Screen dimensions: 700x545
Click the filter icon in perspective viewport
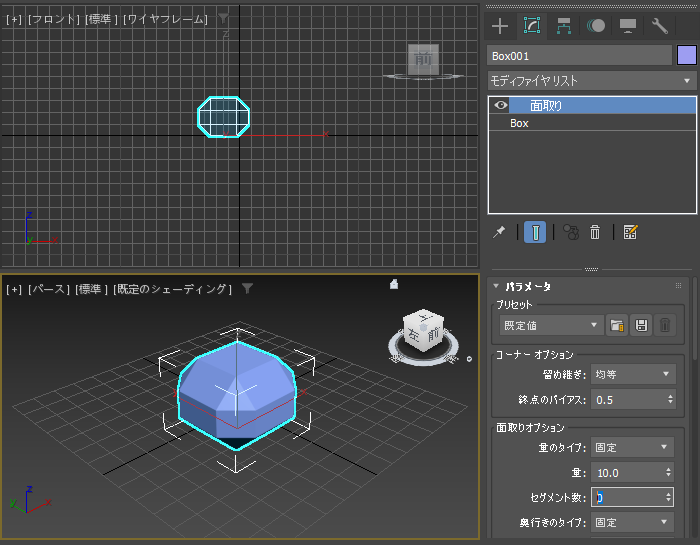(247, 289)
